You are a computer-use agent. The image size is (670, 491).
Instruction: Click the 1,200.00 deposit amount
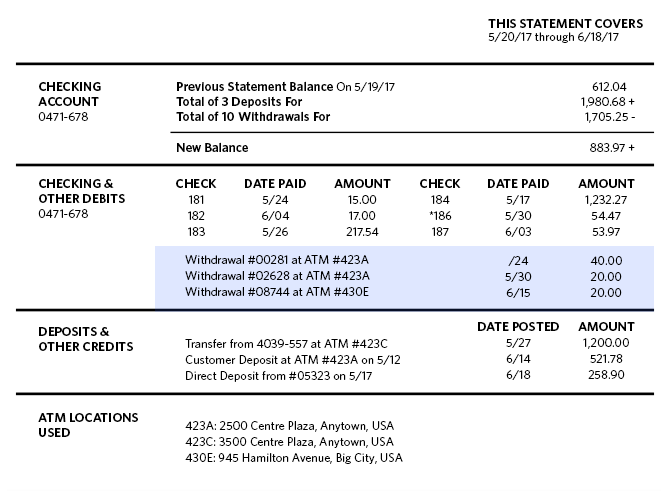coord(606,343)
